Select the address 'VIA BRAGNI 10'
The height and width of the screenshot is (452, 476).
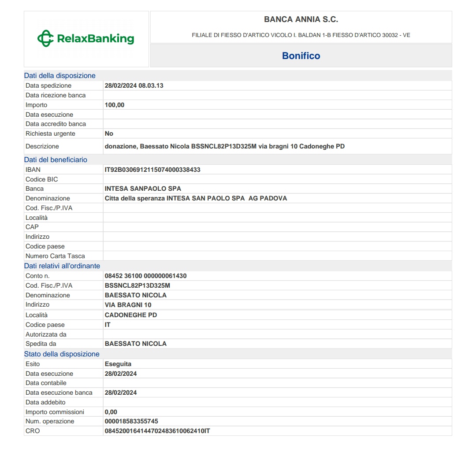pos(128,305)
